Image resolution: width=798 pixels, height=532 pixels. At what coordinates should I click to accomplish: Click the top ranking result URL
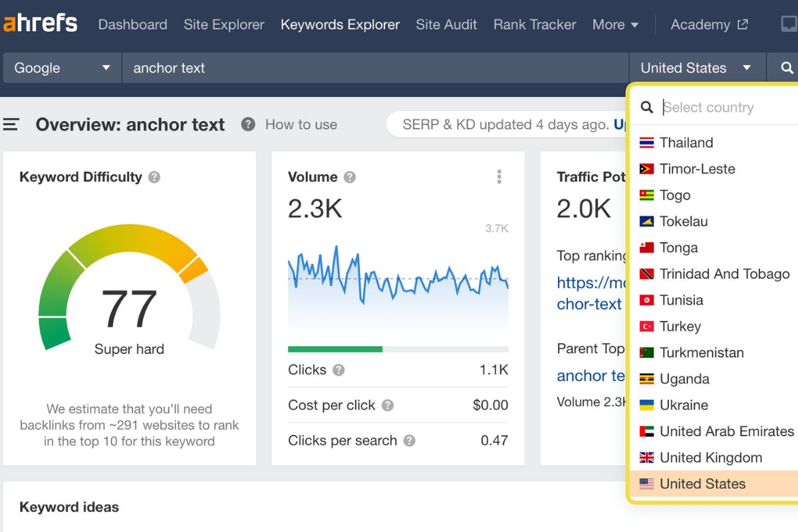click(x=592, y=293)
